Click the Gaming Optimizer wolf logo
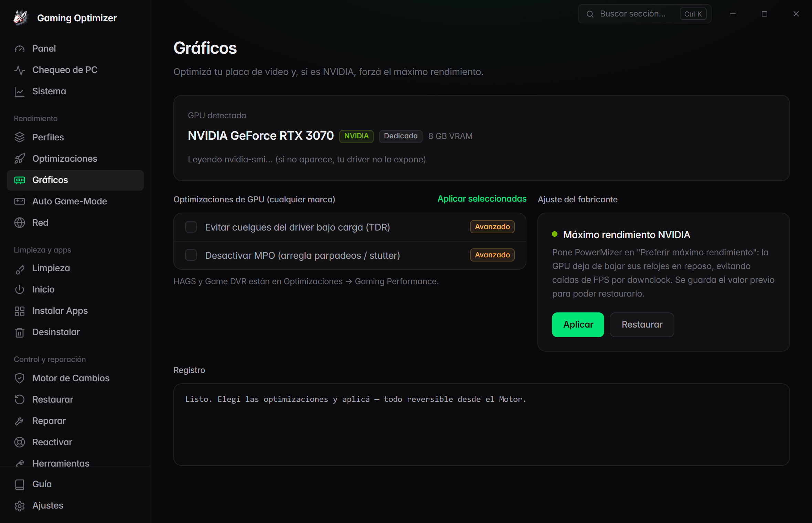Viewport: 812px width, 523px height. [x=21, y=18]
